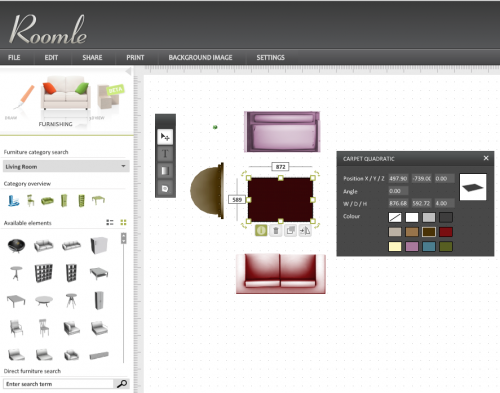This screenshot has height=393, width=500.
Task: Edit the width value 876.68
Action: click(398, 203)
